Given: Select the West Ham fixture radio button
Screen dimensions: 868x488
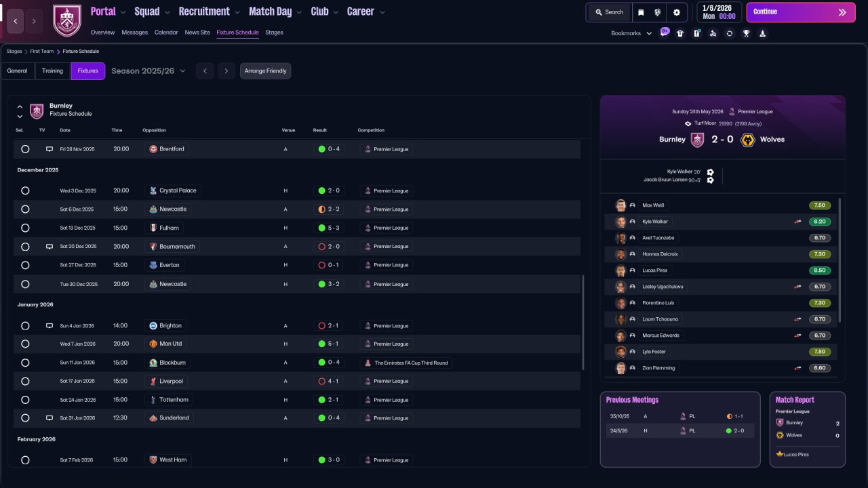Looking at the screenshot, I should coord(25,460).
